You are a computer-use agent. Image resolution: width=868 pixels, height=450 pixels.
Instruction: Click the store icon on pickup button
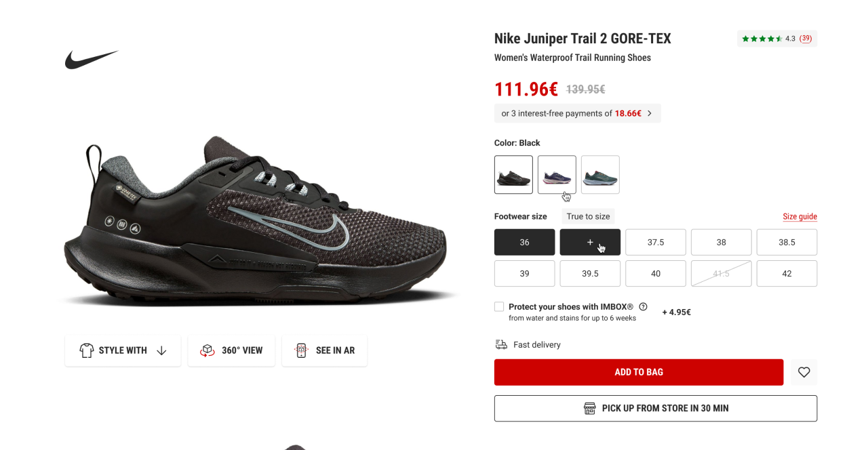pyautogui.click(x=589, y=408)
